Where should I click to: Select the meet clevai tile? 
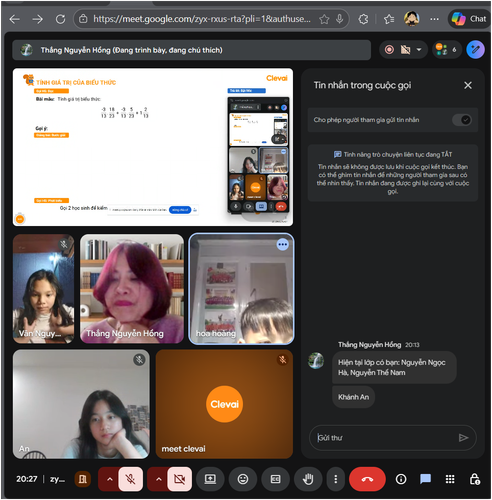click(x=224, y=404)
